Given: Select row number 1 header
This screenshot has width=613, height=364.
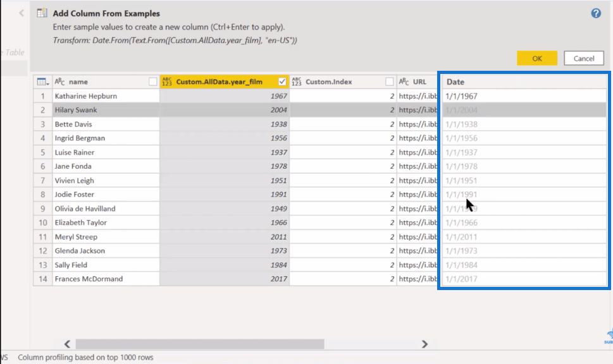Looking at the screenshot, I should (43, 96).
